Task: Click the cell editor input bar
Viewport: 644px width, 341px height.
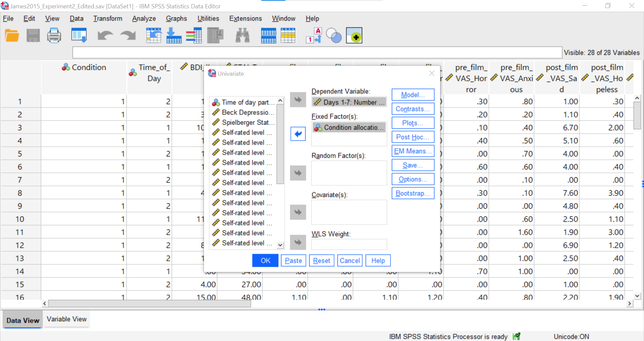Action: click(x=317, y=53)
